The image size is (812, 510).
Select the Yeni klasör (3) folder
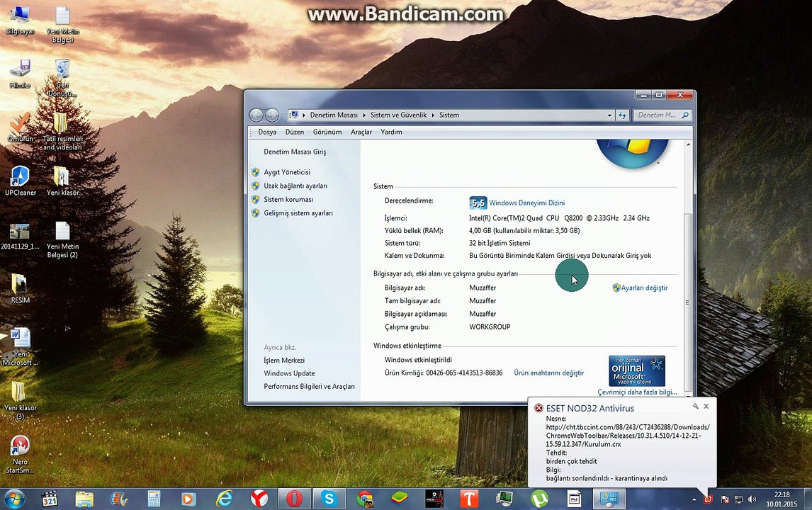point(21,401)
